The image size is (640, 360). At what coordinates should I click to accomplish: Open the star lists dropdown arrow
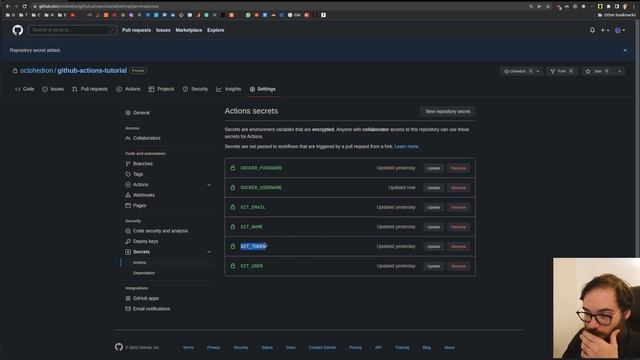[619, 71]
